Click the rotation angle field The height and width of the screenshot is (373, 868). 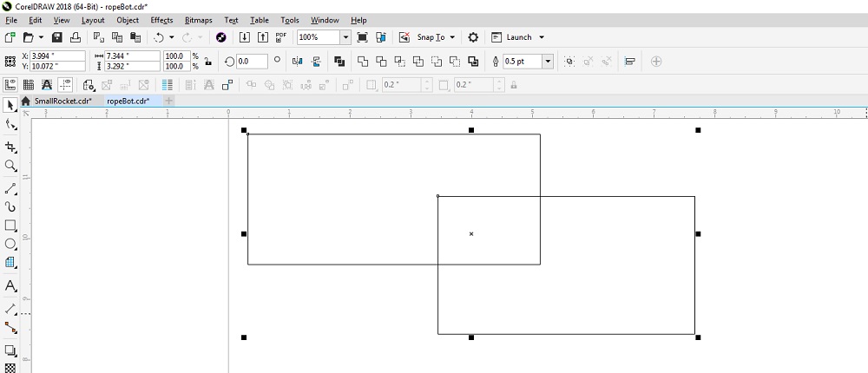(252, 62)
